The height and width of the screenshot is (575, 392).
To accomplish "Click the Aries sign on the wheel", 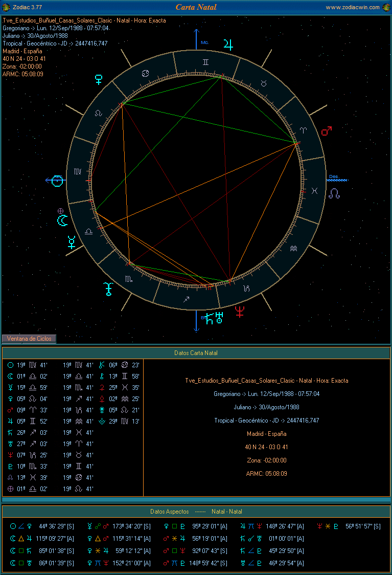I will pyautogui.click(x=304, y=130).
